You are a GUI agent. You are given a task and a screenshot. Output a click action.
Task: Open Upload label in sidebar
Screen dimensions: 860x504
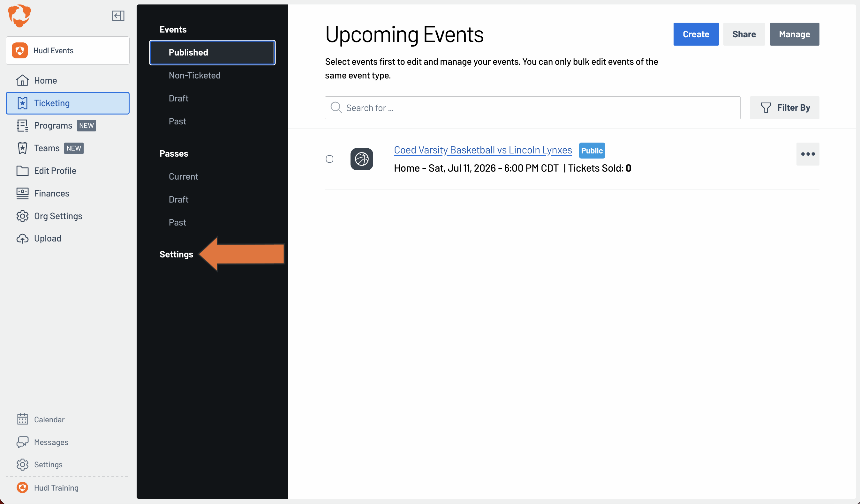click(48, 239)
